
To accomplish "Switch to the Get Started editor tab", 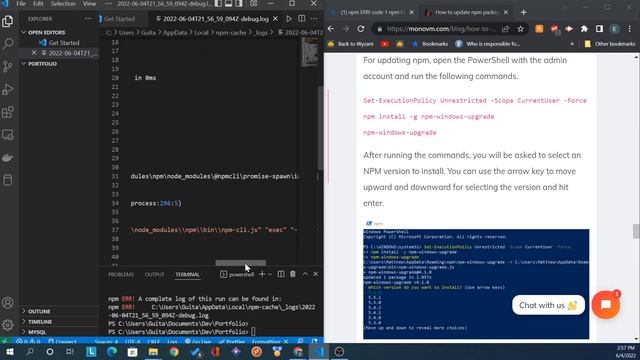I will [x=120, y=19].
